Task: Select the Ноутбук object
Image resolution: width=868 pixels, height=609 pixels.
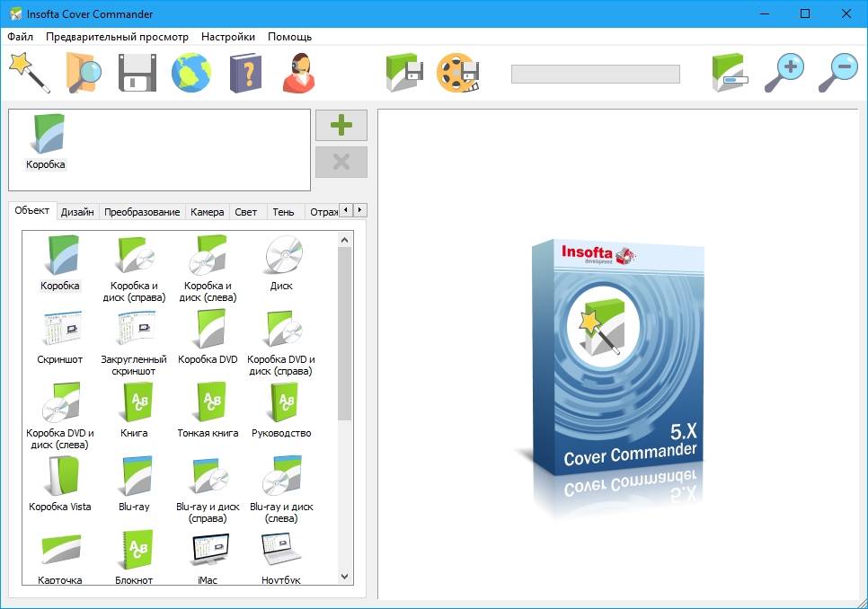Action: [x=281, y=557]
